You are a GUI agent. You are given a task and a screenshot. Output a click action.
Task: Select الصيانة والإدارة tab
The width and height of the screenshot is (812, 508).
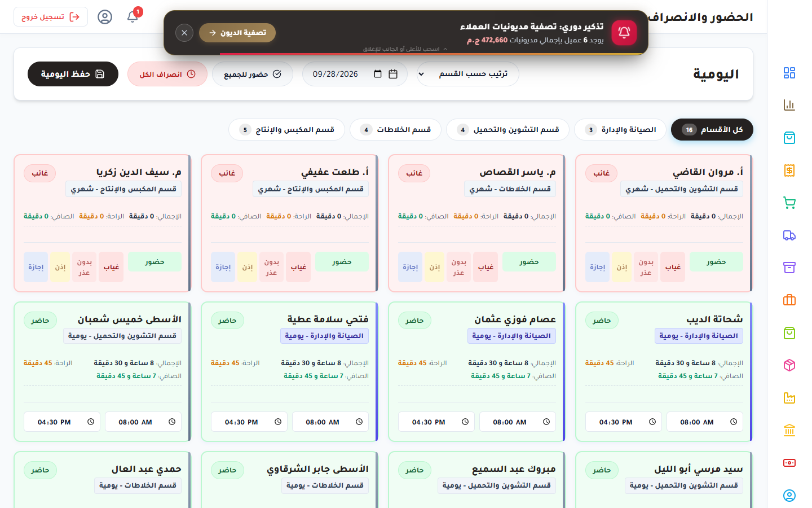(620, 130)
